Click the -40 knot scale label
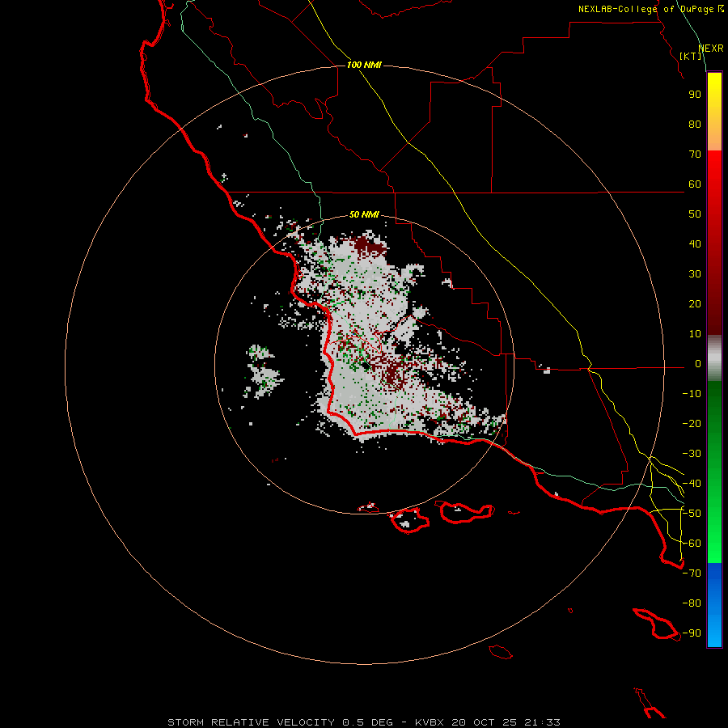 pyautogui.click(x=692, y=484)
